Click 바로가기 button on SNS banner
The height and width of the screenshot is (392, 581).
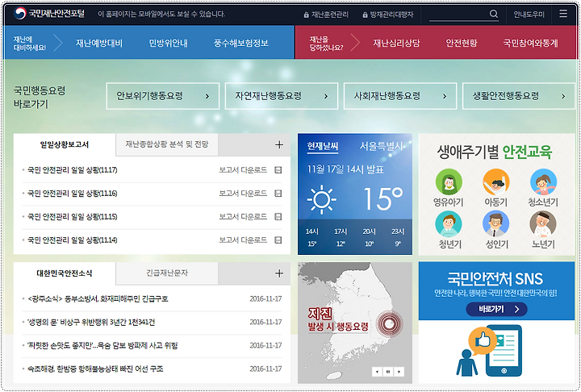pyautogui.click(x=496, y=309)
